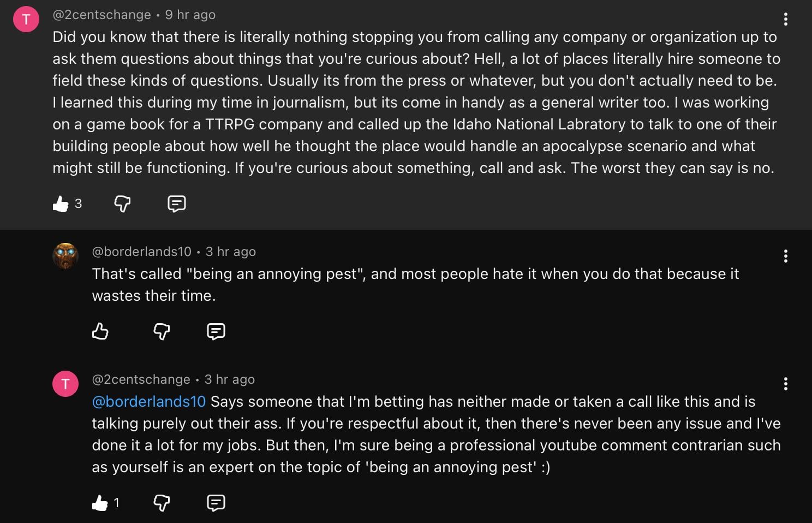The width and height of the screenshot is (812, 523).
Task: Open the three-dot menu for the last reply
Action: click(x=785, y=384)
